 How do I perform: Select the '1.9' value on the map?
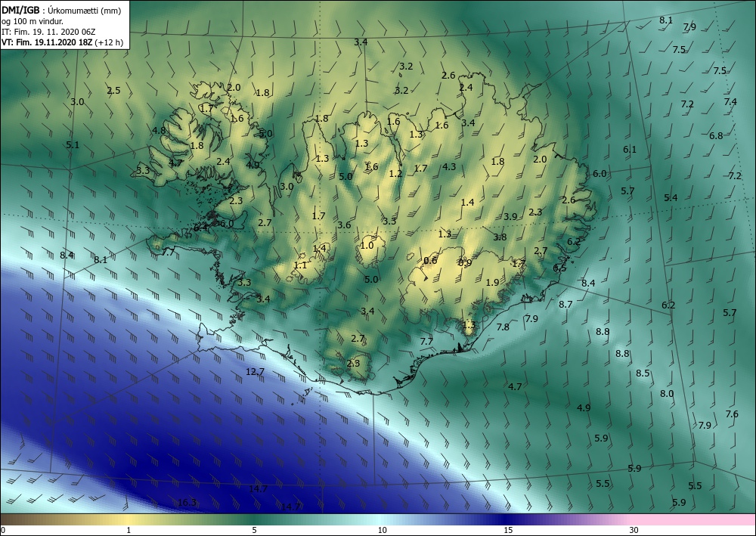492,283
